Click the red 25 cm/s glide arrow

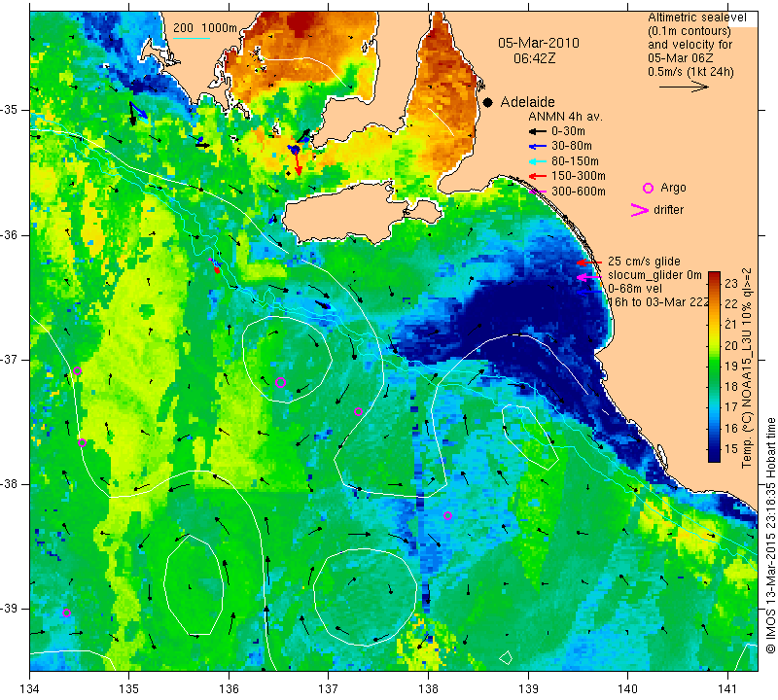pos(589,262)
